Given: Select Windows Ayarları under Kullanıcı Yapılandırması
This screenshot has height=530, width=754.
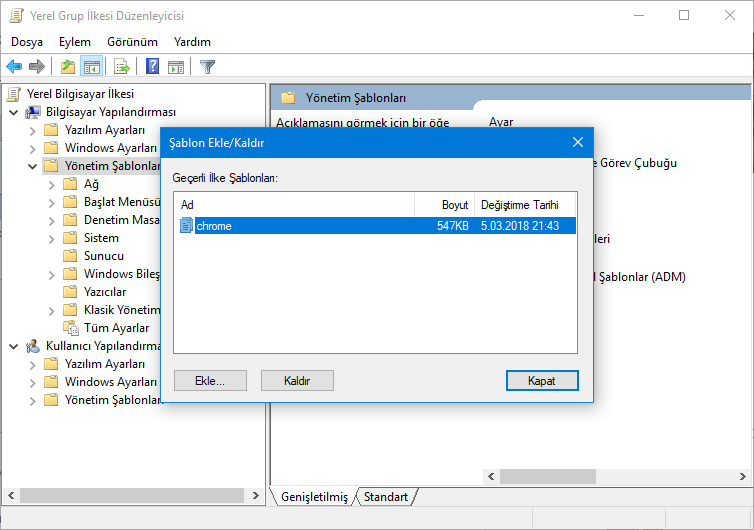Looking at the screenshot, I should (x=111, y=382).
